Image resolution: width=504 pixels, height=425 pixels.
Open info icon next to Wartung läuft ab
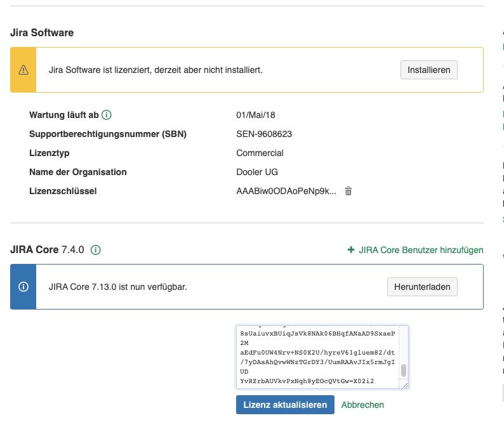tap(107, 115)
